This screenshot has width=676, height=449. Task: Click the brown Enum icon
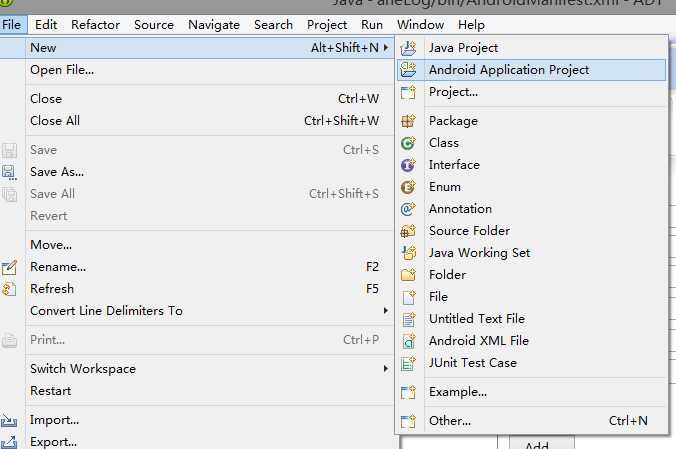408,187
